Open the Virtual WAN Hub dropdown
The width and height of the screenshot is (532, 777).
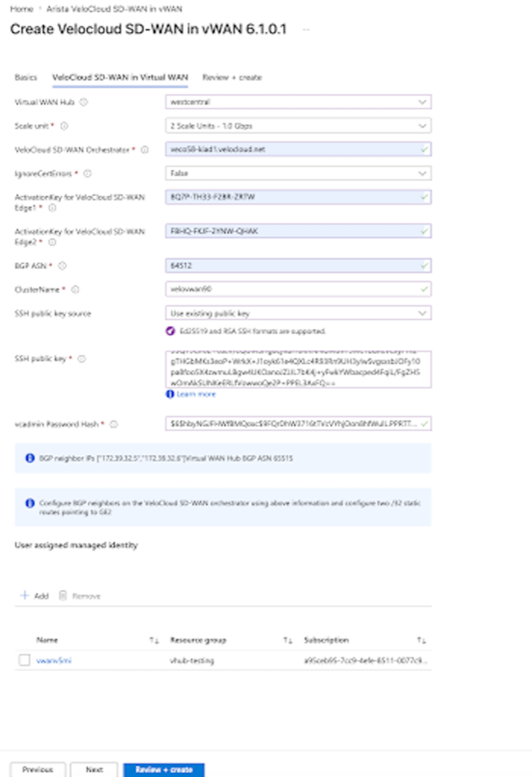(298, 102)
